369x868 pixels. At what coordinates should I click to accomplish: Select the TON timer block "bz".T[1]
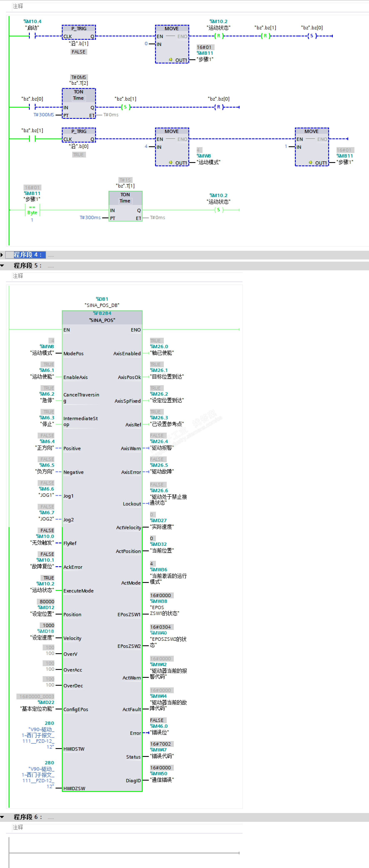coord(125,206)
